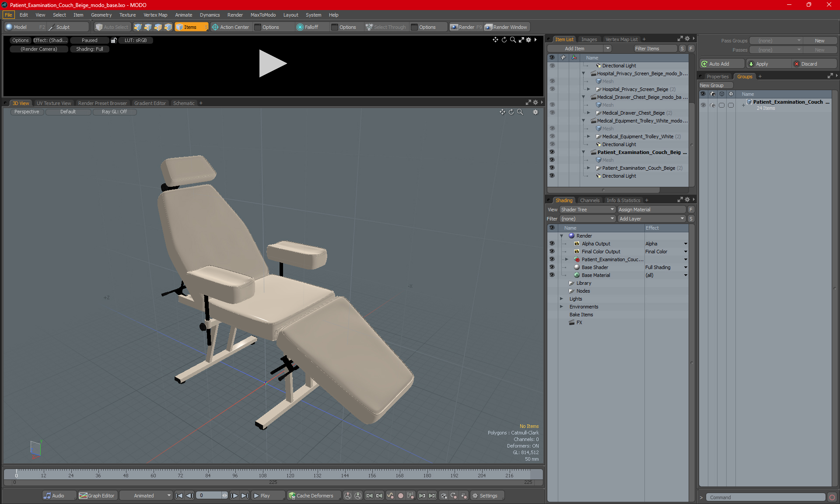Open the Geometry menu
The image size is (840, 504).
(101, 15)
